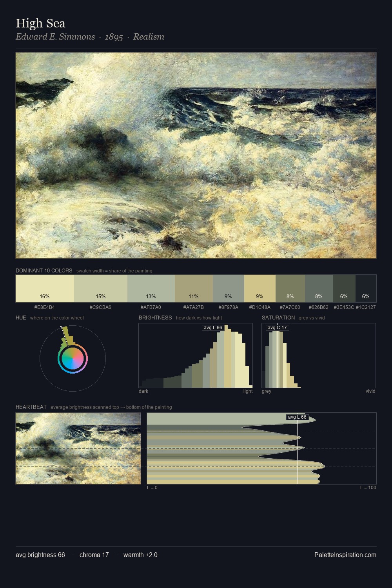Viewport: 392px width, 588px height.
Task: Click the heartbeat scanned top-to-bottom caption
Action: click(111, 407)
